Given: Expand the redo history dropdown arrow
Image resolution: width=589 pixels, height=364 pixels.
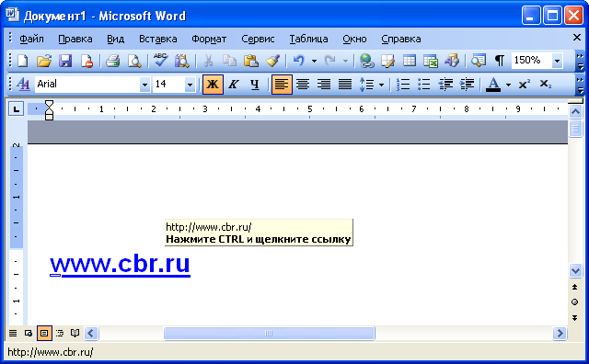Looking at the screenshot, I should tap(345, 61).
